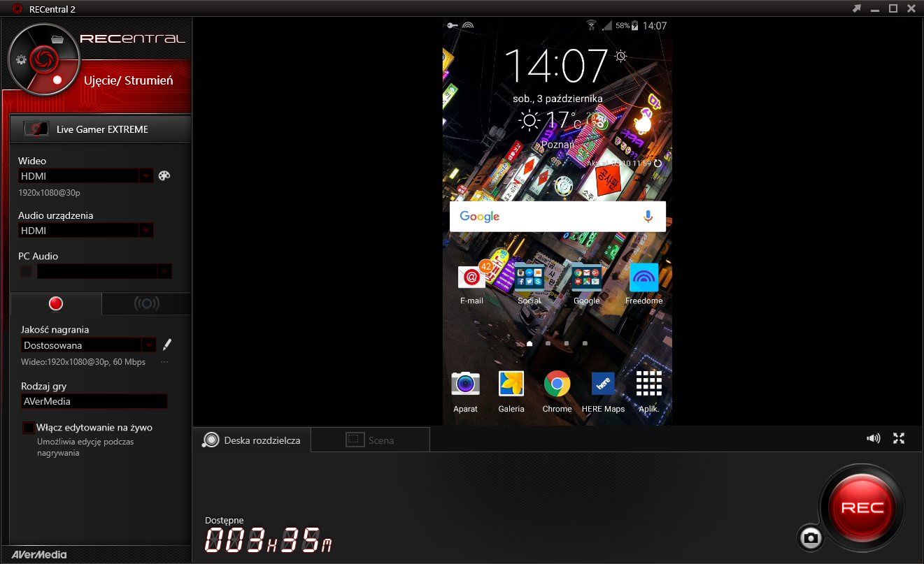The height and width of the screenshot is (564, 924).
Task: Open Aparat camera app in phone preview
Action: (x=465, y=391)
